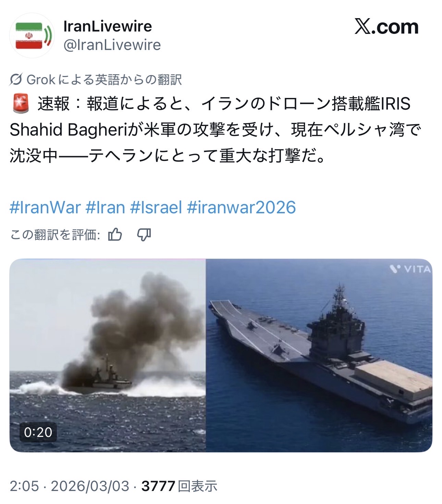This screenshot has width=442, height=504.
Task: Click the Grokによる英語からの翻訳 label
Action: (x=104, y=80)
